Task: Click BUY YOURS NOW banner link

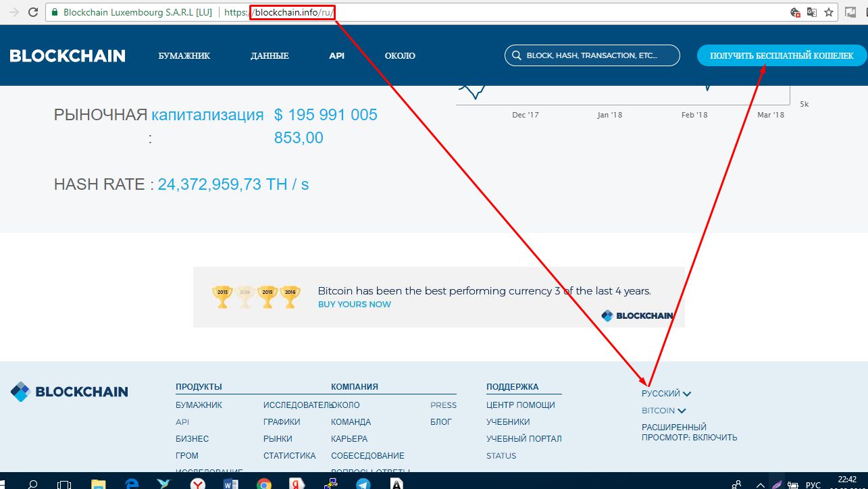Action: [354, 304]
